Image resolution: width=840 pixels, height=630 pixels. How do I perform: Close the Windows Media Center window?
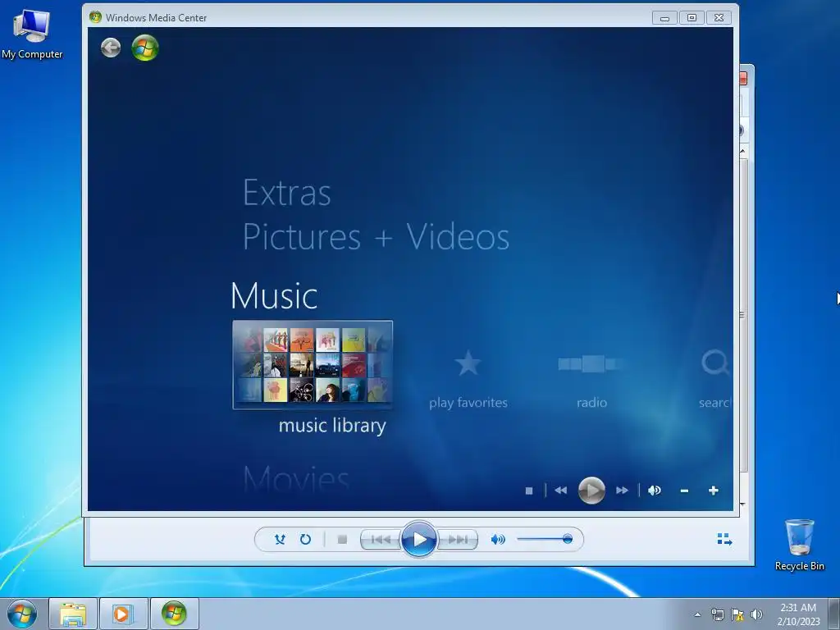[719, 18]
